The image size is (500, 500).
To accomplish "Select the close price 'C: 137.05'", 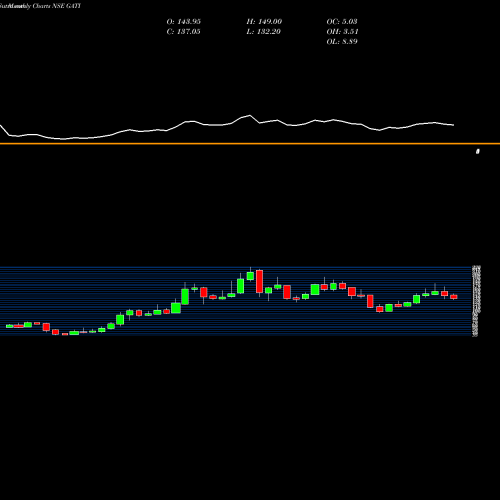I will point(183,32).
